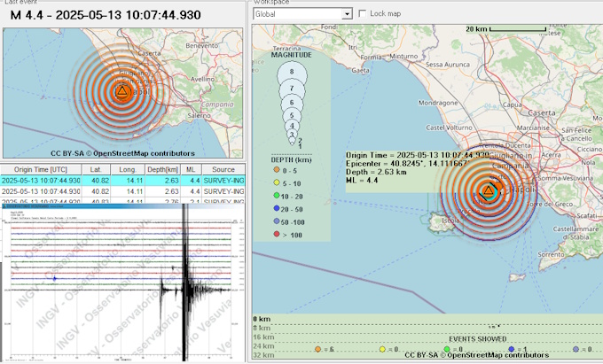
Task: Click the green events-showed counter dot
Action: [x=445, y=349]
